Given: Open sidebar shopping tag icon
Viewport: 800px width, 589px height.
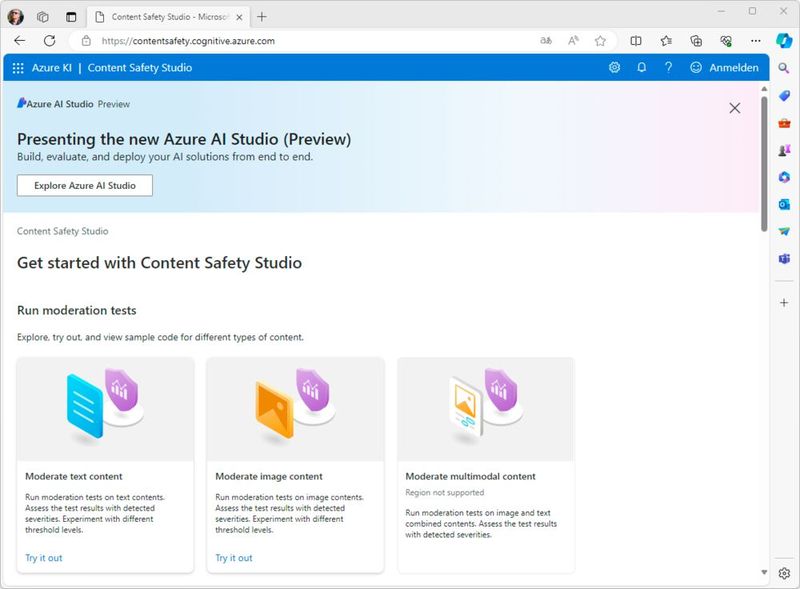Looking at the screenshot, I should pyautogui.click(x=784, y=95).
